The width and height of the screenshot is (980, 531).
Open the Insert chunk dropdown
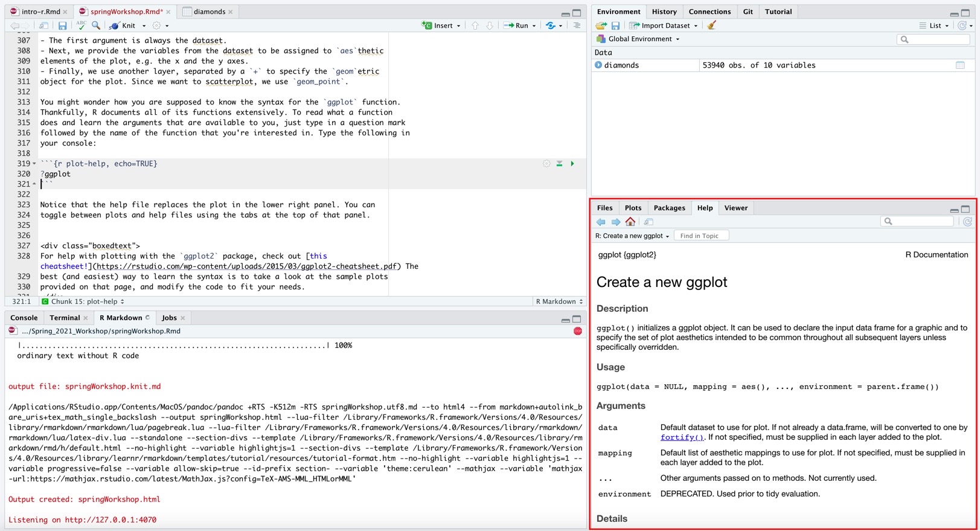pos(458,26)
